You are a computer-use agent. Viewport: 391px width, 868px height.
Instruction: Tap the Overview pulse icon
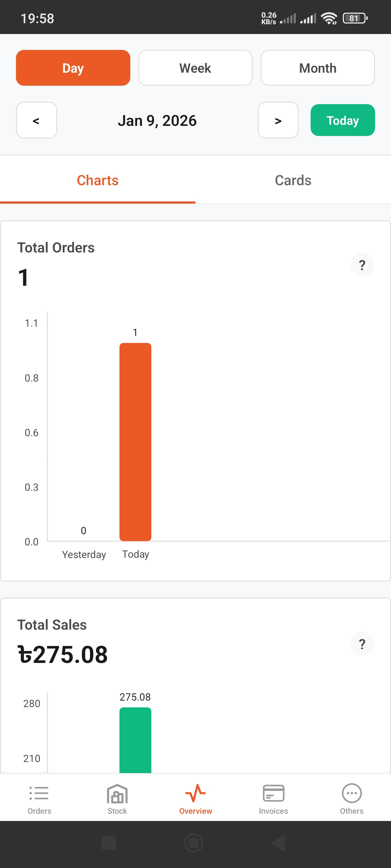point(195,794)
